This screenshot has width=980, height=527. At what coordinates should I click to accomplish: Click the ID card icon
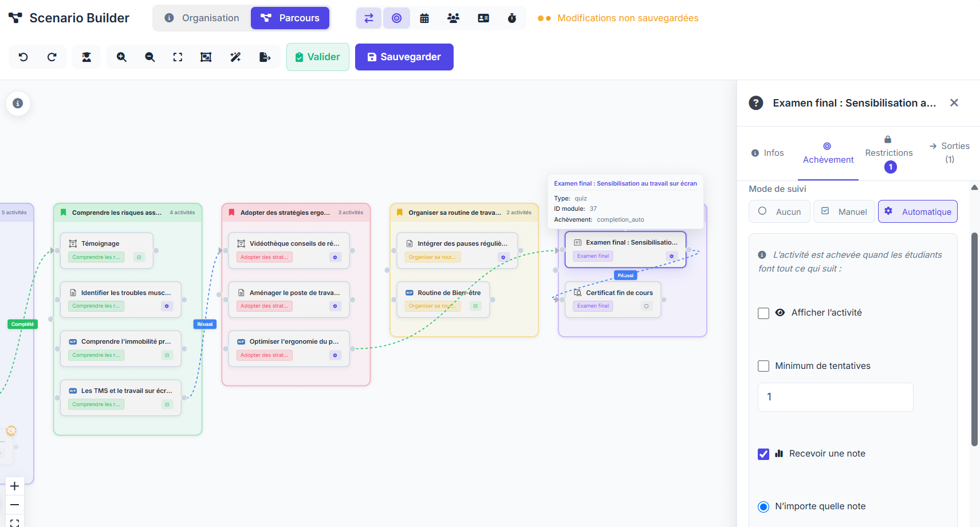coord(483,18)
